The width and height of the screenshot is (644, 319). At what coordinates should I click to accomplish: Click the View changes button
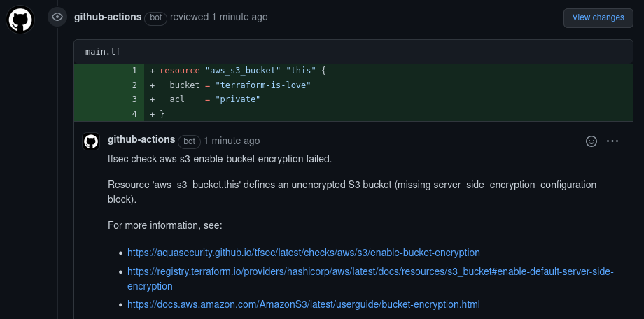click(x=598, y=17)
